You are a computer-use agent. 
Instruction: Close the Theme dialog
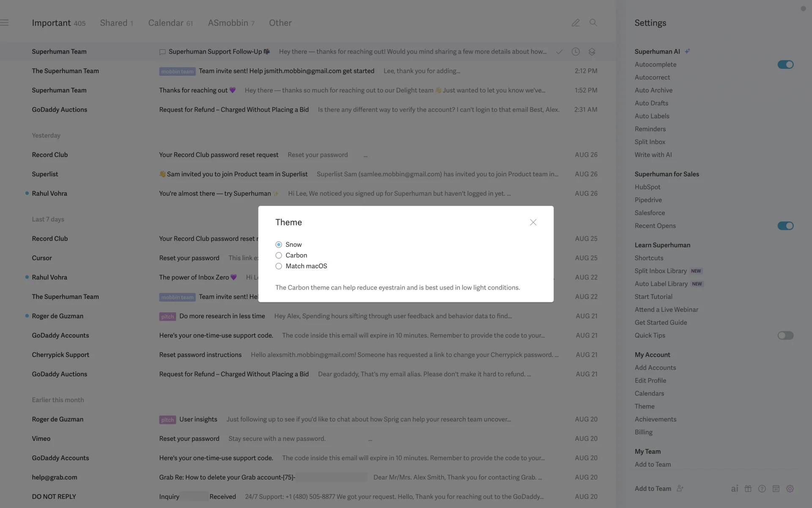tap(533, 222)
